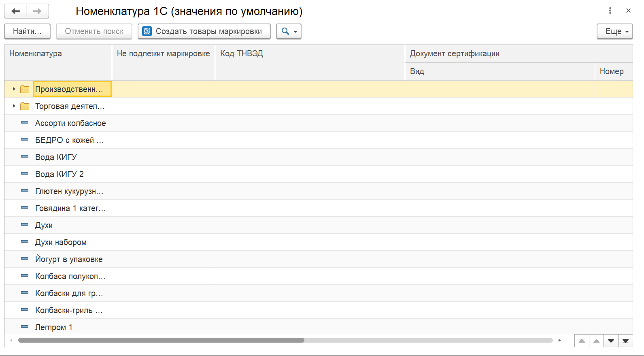Image resolution: width=644 pixels, height=356 pixels.
Task: Select the Вода КИГУ row
Action: 319,157
